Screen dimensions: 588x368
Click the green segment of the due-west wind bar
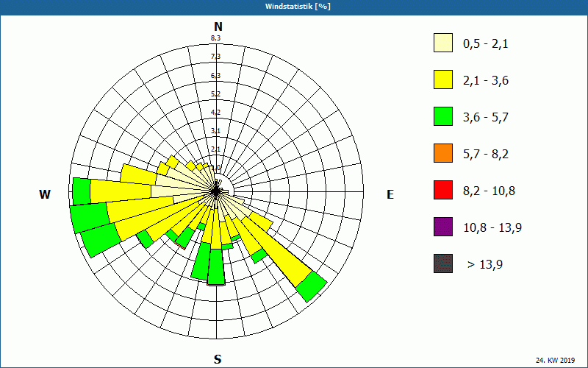click(82, 191)
